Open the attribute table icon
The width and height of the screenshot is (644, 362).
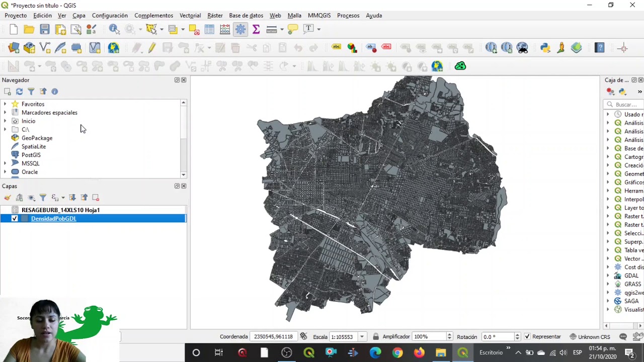click(x=209, y=29)
